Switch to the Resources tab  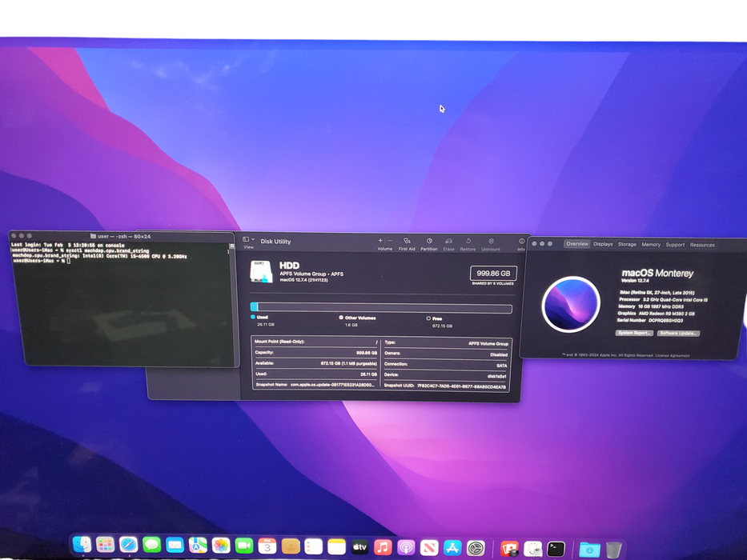[x=702, y=245]
